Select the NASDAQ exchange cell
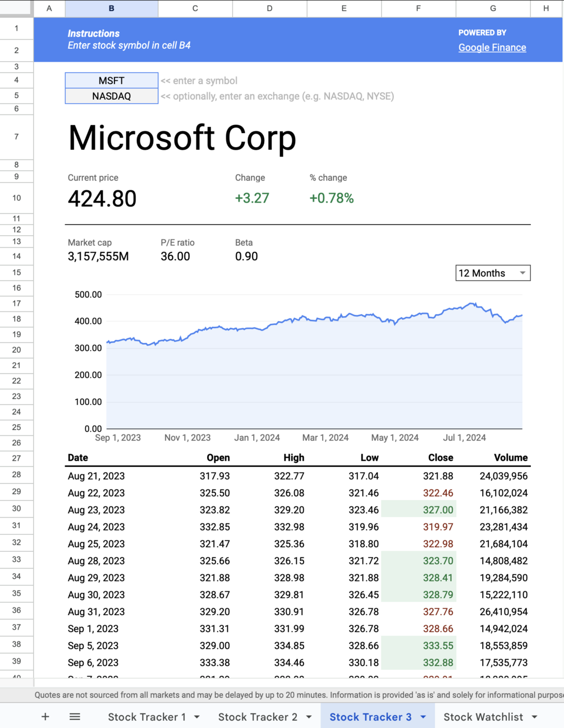The height and width of the screenshot is (728, 564). coord(112,96)
